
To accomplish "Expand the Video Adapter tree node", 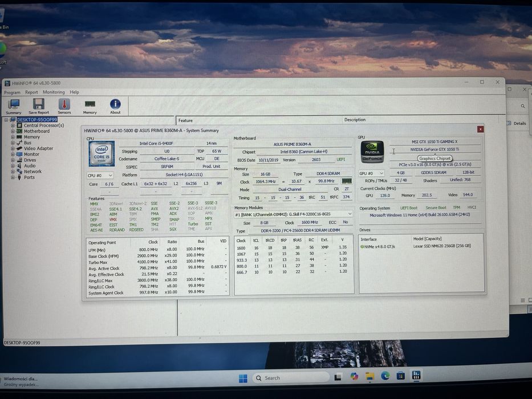I will tap(13, 149).
